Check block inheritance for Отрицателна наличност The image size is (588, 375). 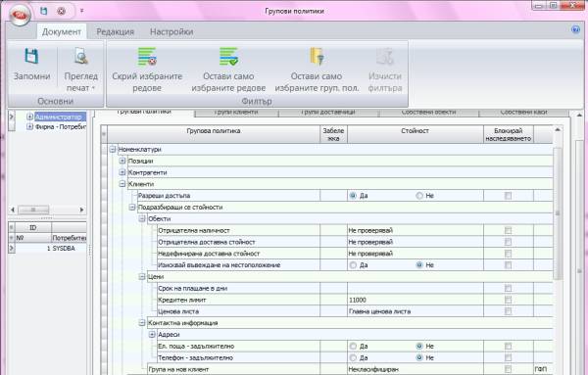(508, 230)
